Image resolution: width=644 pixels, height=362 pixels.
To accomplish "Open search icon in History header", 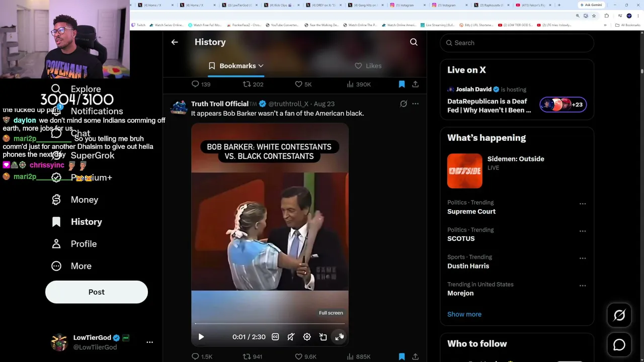I will point(414,42).
